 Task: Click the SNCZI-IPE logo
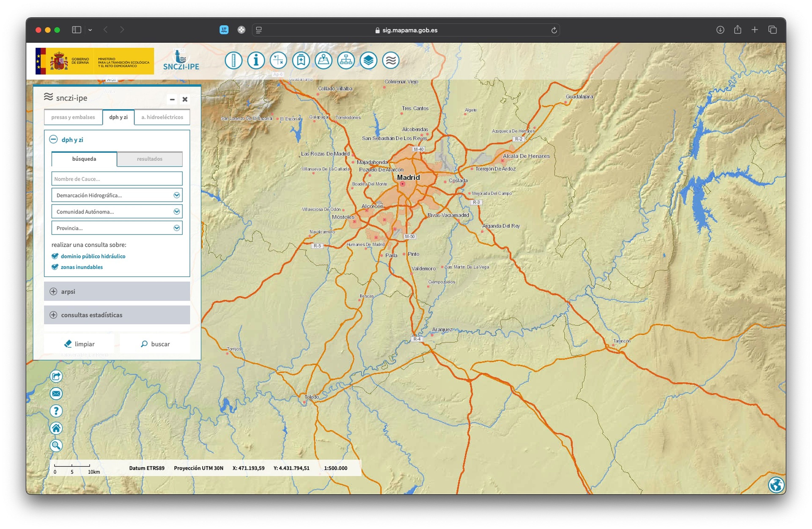181,60
